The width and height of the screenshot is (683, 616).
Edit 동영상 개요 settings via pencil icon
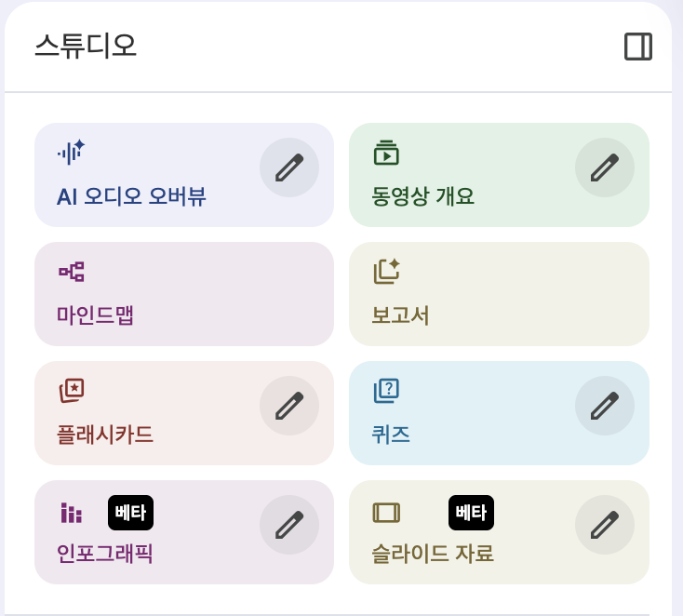[x=605, y=167]
